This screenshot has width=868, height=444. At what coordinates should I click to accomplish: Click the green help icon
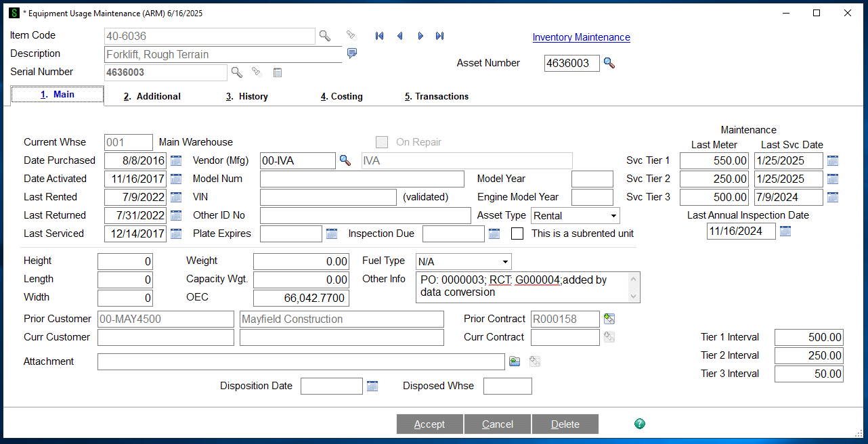(640, 424)
